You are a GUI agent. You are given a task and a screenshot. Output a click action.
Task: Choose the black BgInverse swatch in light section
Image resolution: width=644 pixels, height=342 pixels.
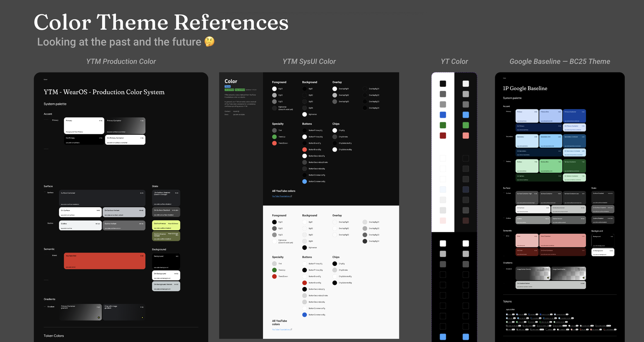pyautogui.click(x=304, y=248)
